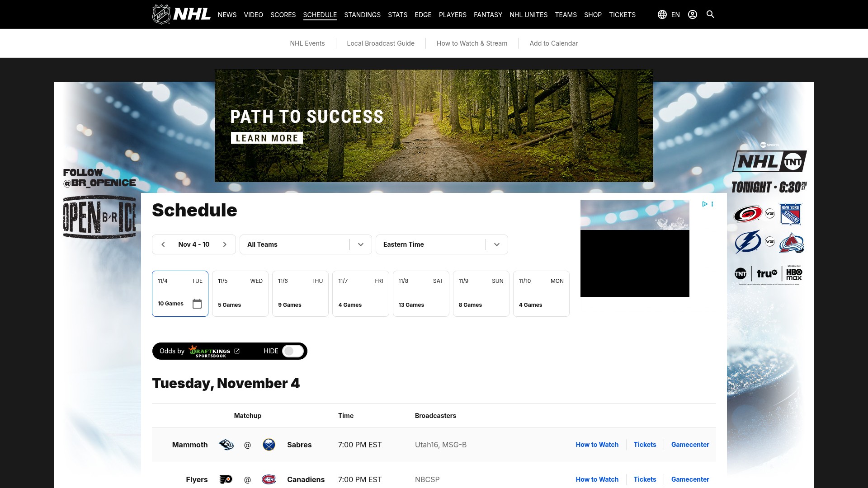Open Gamecenter for Mammoth at Sabres
Viewport: 868px width, 488px height.
point(690,445)
